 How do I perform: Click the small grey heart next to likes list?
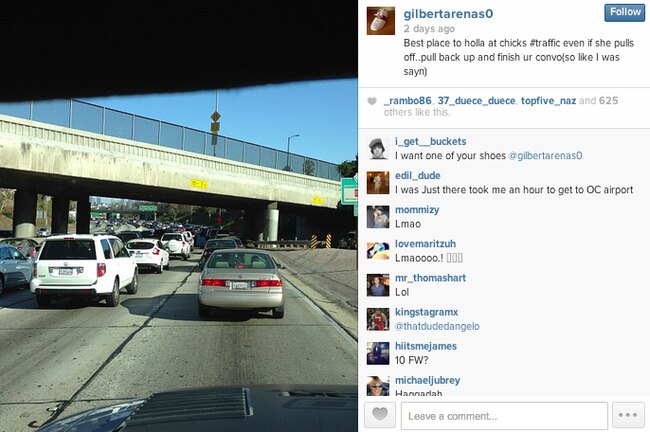(x=372, y=101)
